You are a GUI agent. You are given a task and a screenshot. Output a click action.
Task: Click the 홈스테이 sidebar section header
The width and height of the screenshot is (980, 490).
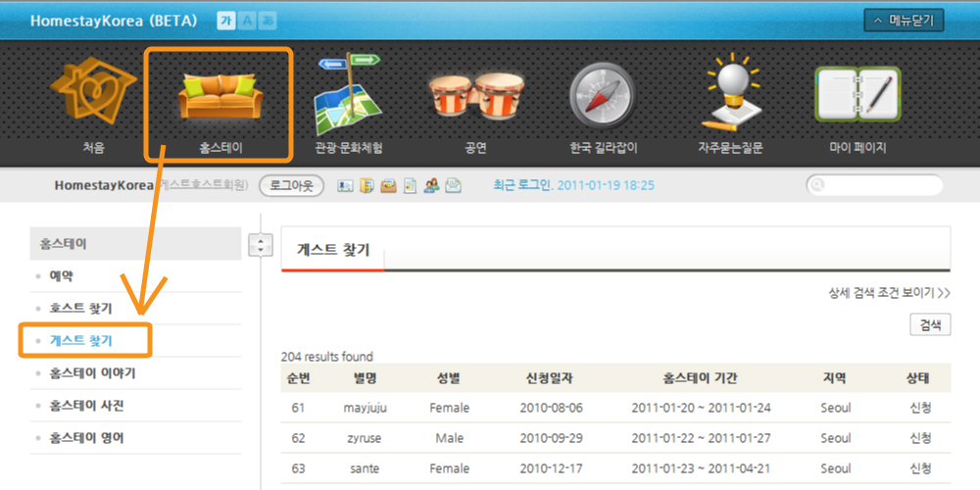point(135,244)
